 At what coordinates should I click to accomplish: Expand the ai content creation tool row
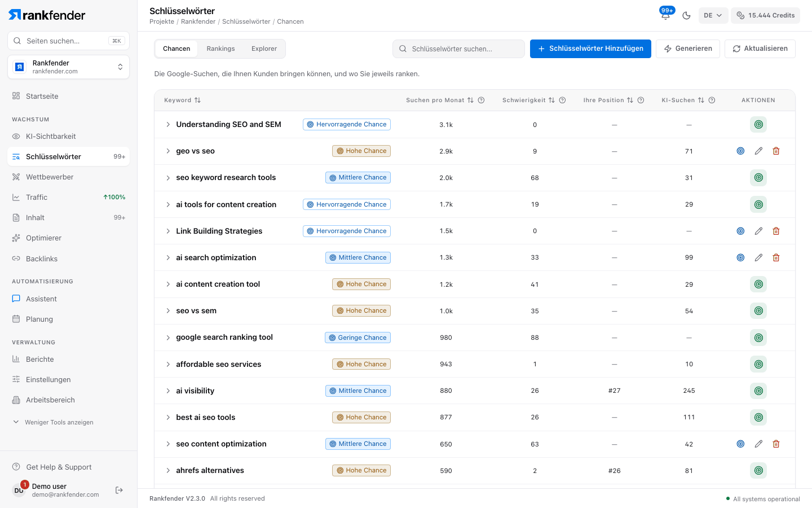point(168,284)
